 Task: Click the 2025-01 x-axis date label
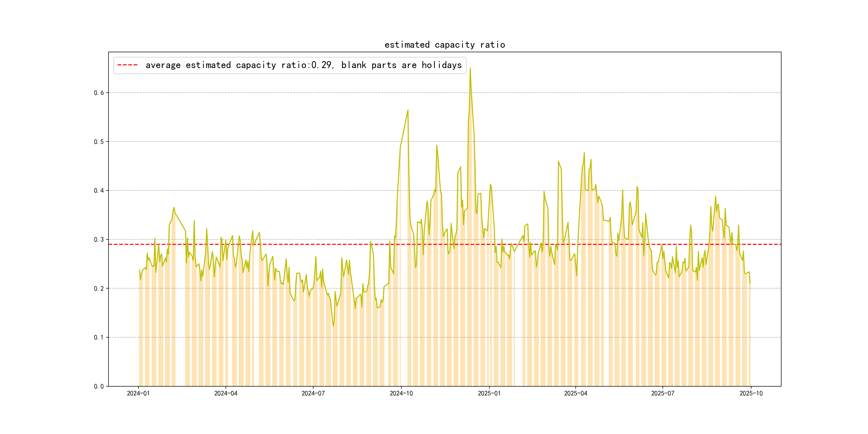489,394
